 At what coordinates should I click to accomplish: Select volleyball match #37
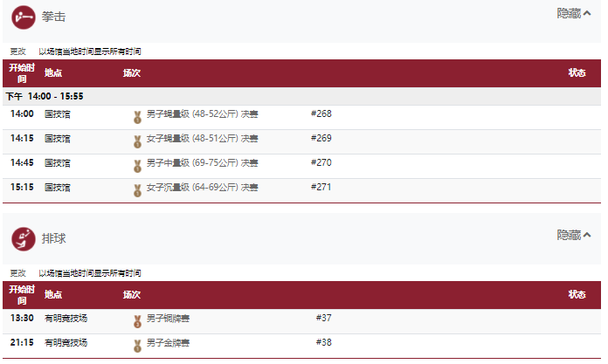(324, 319)
